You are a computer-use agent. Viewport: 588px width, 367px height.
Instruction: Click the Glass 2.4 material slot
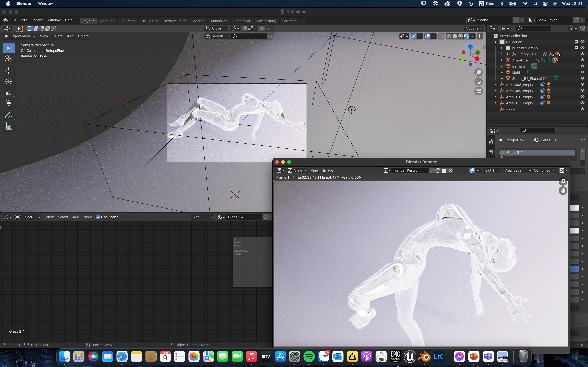click(x=537, y=152)
